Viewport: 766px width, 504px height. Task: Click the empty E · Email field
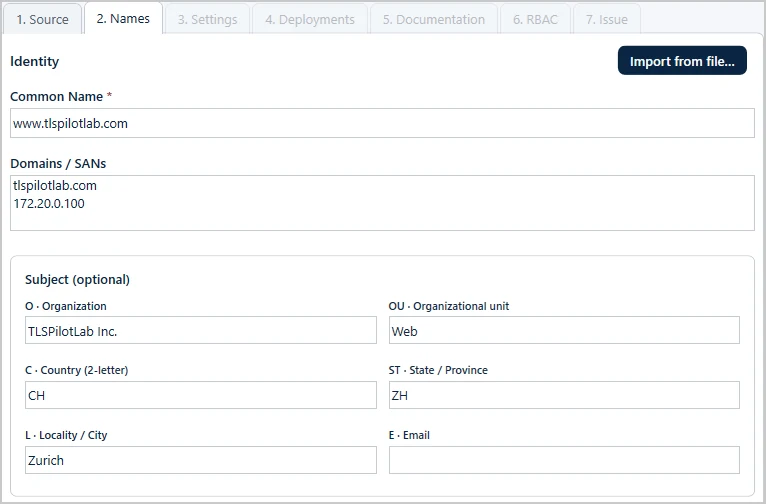[x=564, y=460]
